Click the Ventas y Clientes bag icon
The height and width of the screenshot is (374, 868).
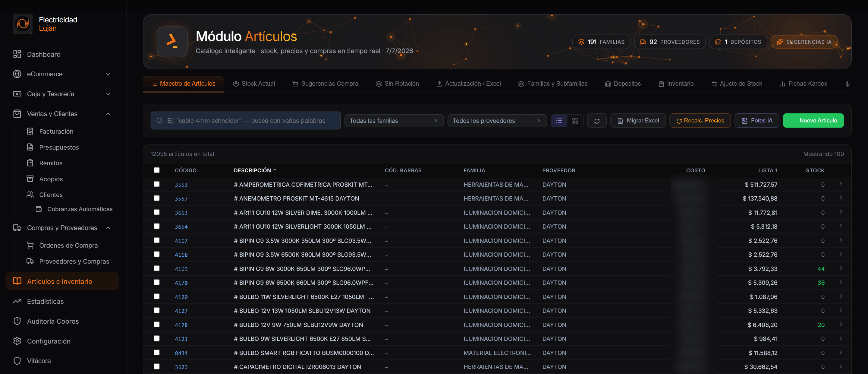17,114
